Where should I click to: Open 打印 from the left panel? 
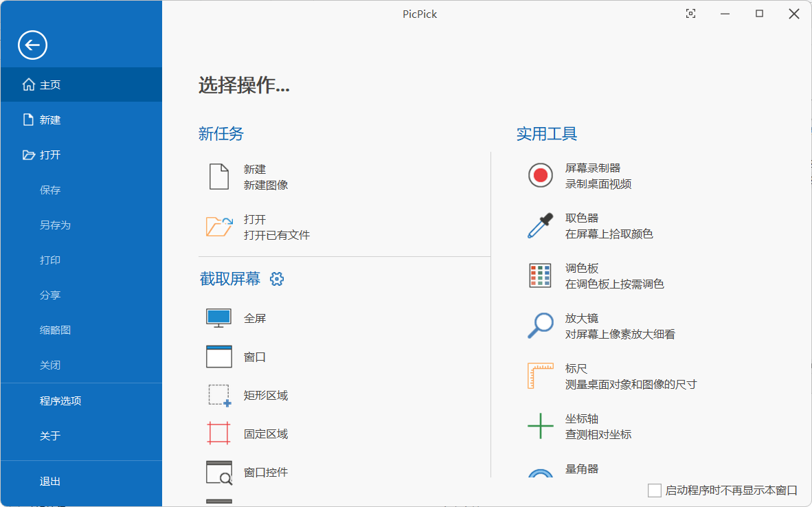(51, 260)
